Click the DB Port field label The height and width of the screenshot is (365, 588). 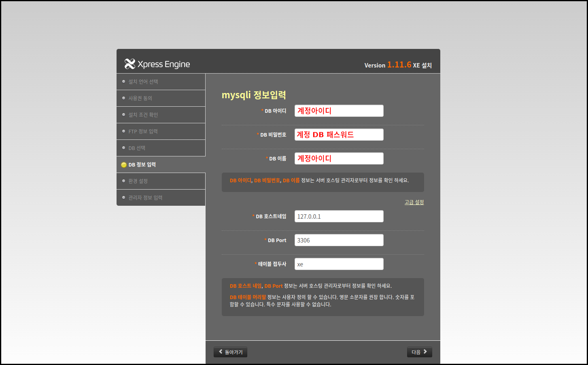(277, 240)
